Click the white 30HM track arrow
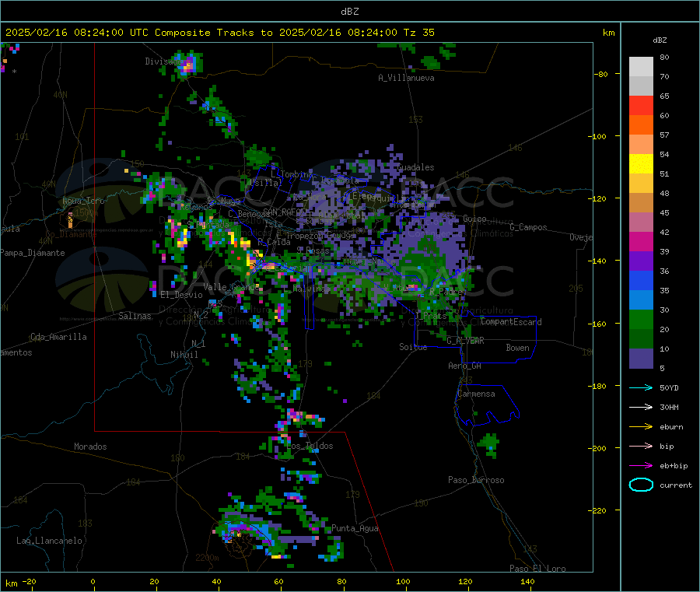Screen dimensions: 700x592 [x=641, y=407]
